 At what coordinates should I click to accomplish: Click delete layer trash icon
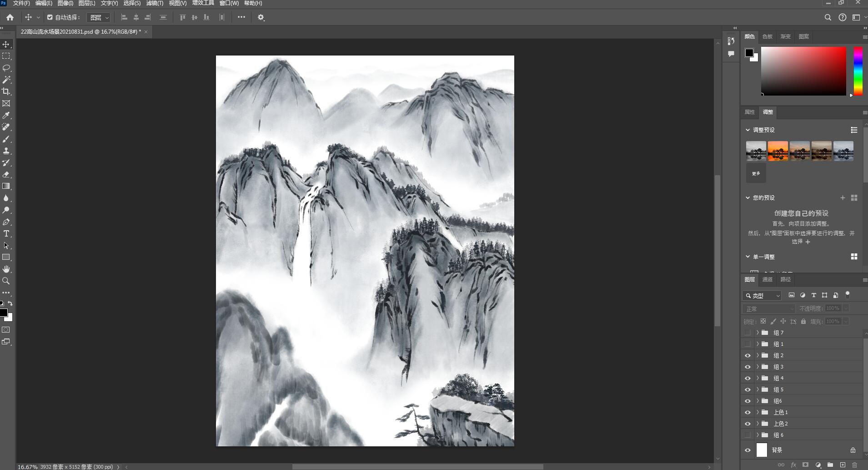[854, 465]
